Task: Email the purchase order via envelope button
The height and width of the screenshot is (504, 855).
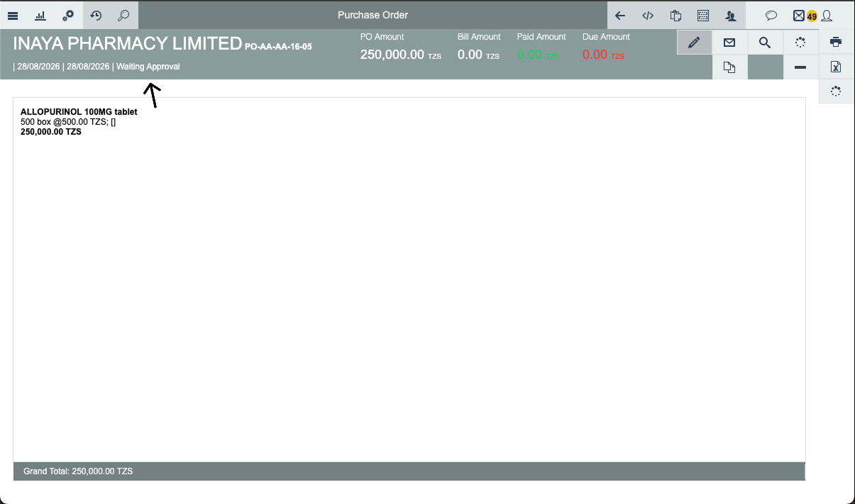Action: click(x=729, y=43)
